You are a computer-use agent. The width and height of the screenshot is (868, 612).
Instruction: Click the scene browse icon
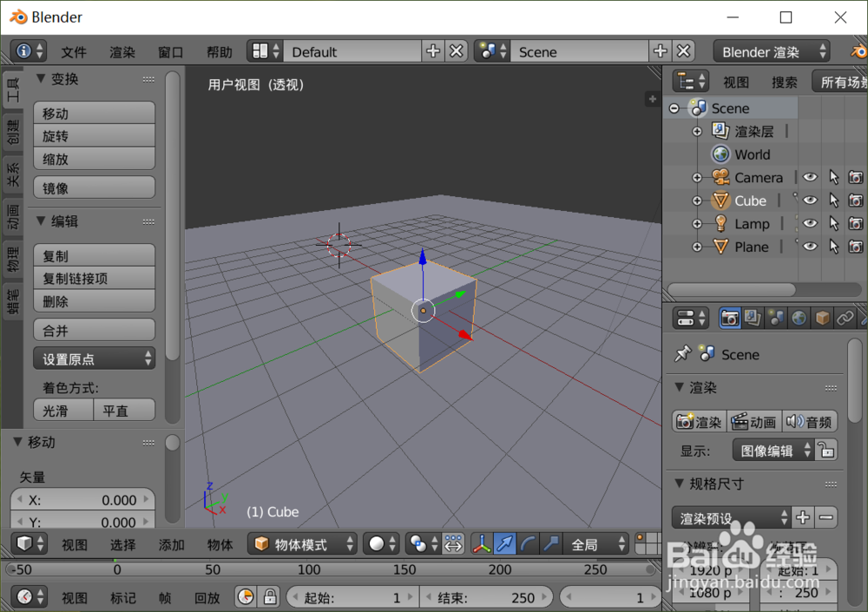coord(492,51)
